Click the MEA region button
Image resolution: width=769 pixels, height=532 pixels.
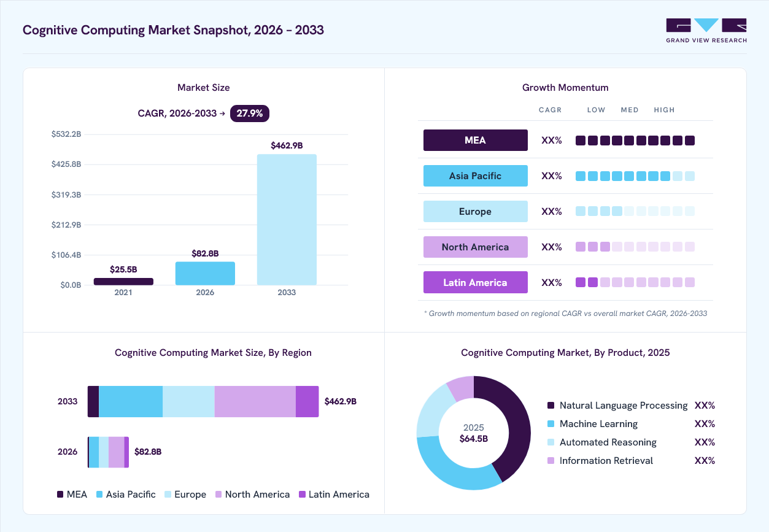click(x=476, y=140)
